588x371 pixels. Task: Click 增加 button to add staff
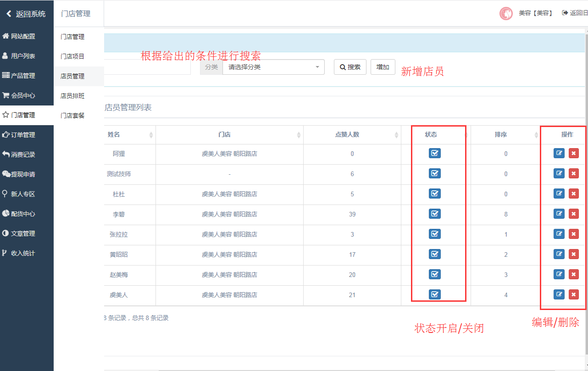(383, 67)
